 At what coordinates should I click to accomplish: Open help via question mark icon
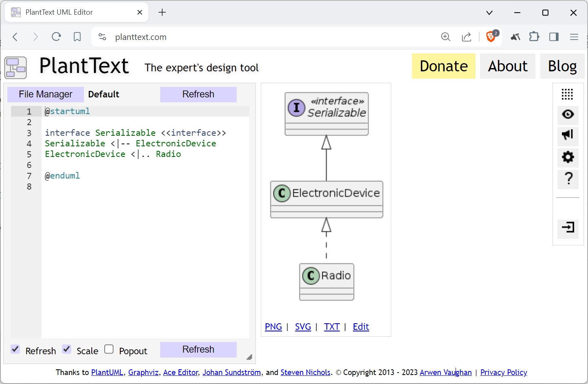568,179
